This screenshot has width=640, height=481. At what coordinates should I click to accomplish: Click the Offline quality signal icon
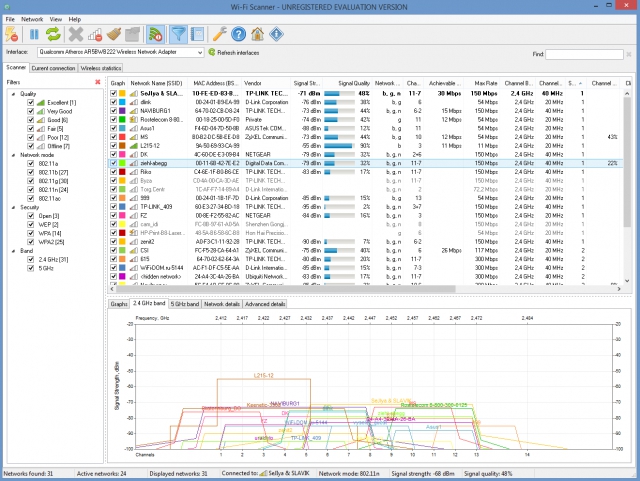pyautogui.click(x=40, y=146)
